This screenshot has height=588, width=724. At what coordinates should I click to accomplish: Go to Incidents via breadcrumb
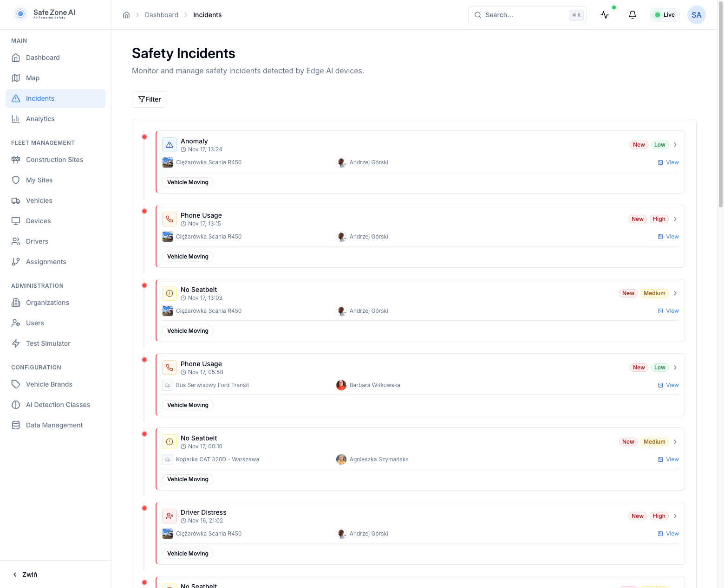click(x=207, y=14)
